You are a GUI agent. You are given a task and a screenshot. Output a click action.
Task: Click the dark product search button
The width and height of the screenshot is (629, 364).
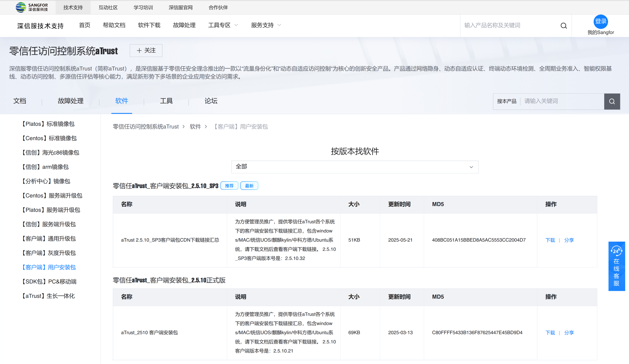point(612,101)
